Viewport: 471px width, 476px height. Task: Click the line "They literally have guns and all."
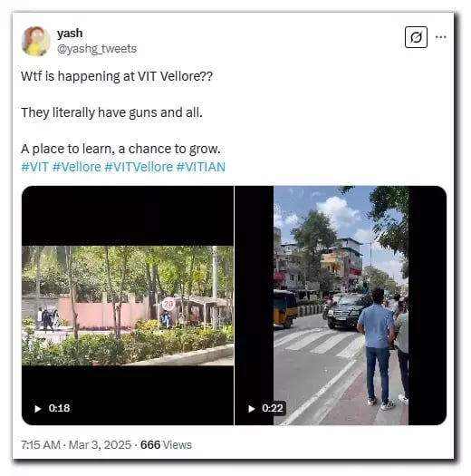pos(111,112)
